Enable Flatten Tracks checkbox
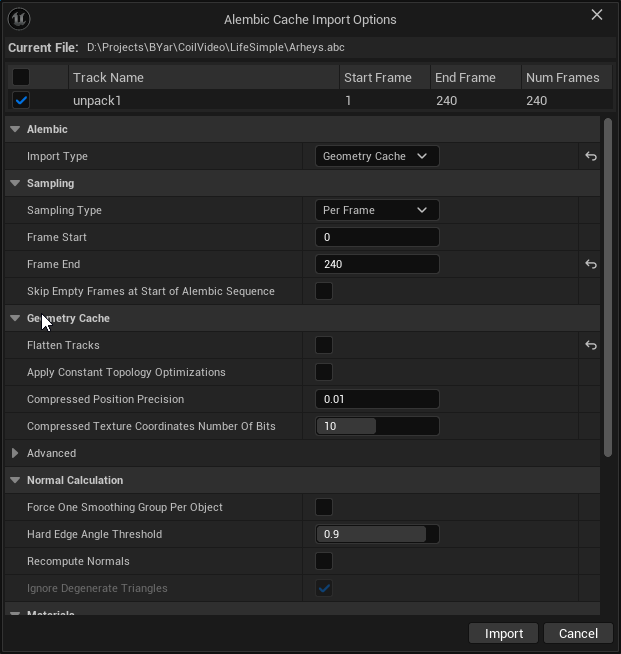 click(x=324, y=345)
